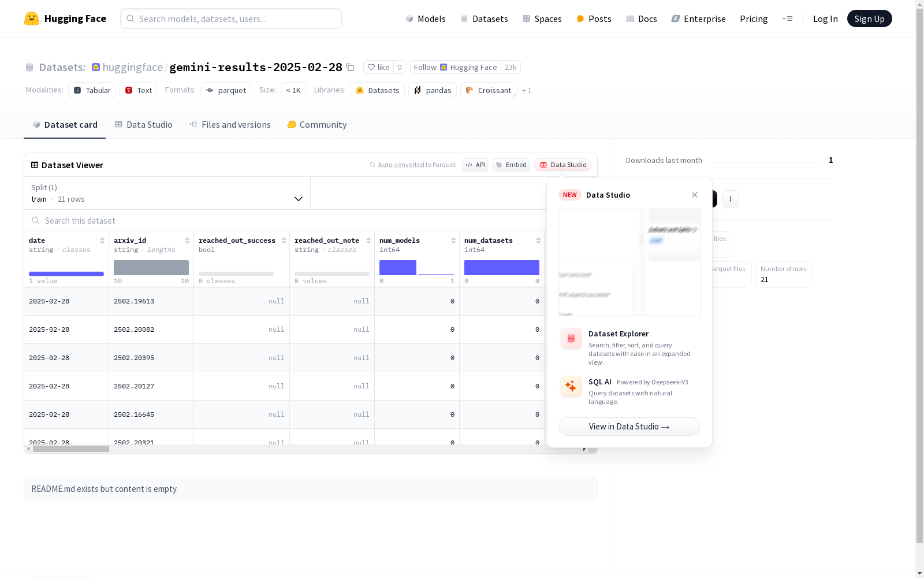Click the Data Studio preview thumbnail
The image size is (924, 578).
tap(629, 262)
